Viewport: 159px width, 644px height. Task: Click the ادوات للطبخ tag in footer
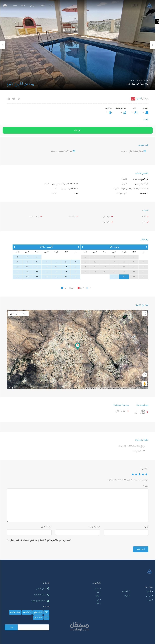[38, 612]
